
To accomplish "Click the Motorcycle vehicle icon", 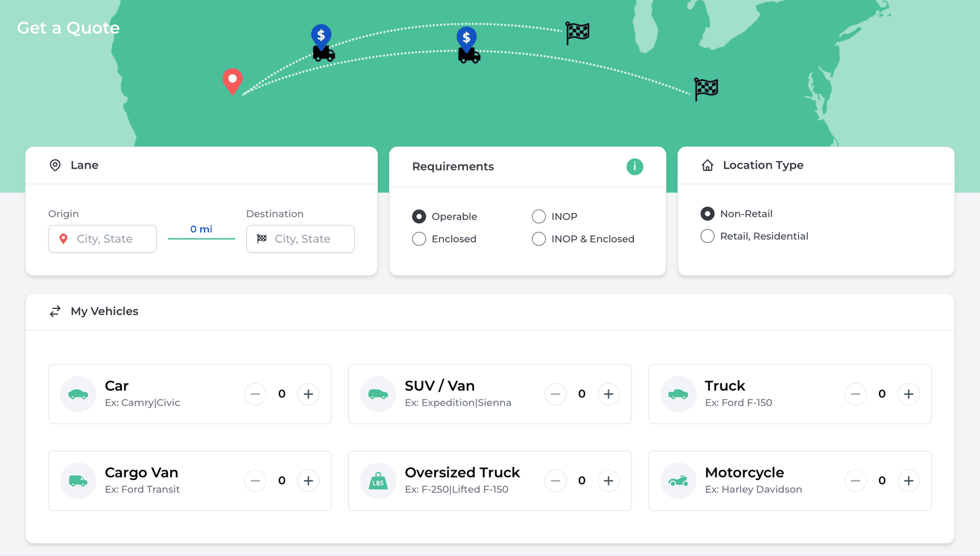I will click(678, 481).
